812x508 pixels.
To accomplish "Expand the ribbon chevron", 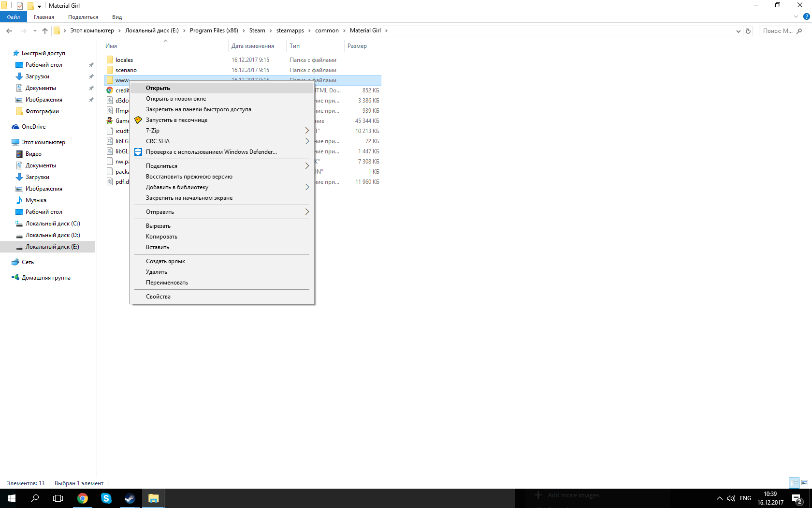I will [x=796, y=16].
